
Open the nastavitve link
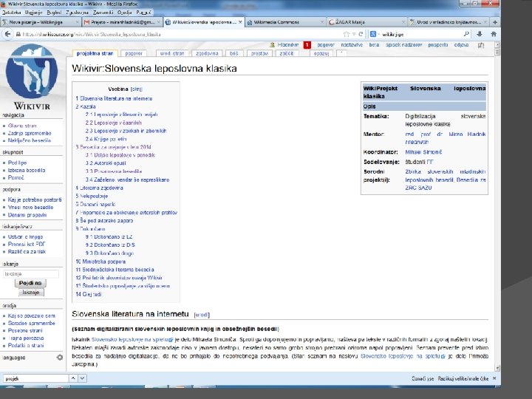click(352, 45)
